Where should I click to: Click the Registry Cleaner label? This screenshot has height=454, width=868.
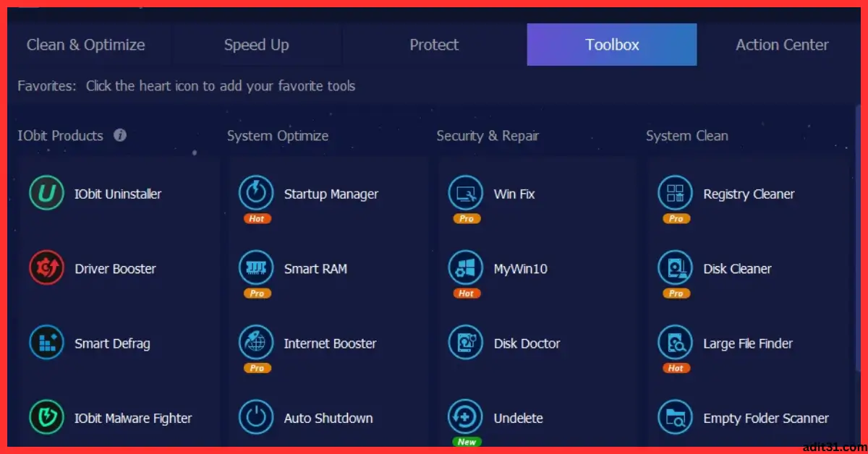tap(749, 194)
